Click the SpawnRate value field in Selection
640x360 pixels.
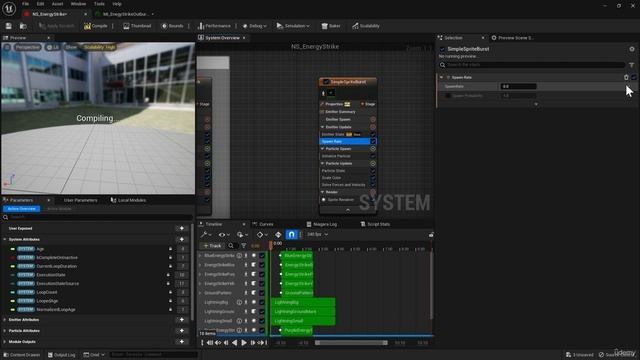pos(518,87)
